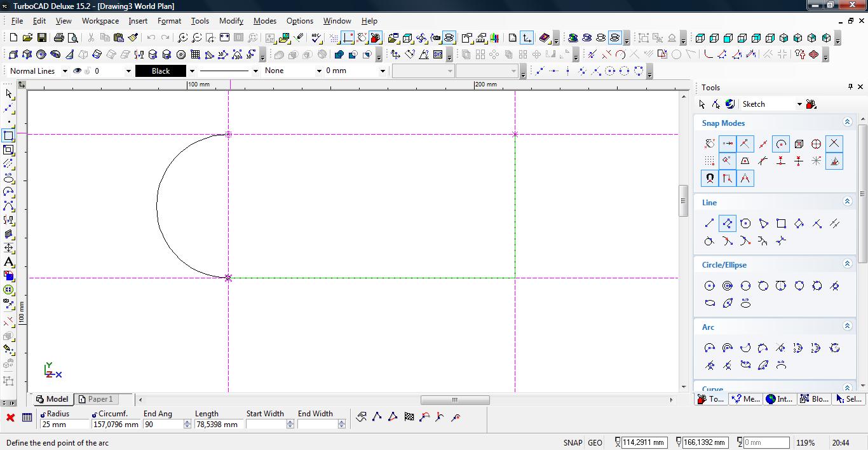Click the Zoom In magnifier icon
868x450 pixels.
pyautogui.click(x=182, y=38)
